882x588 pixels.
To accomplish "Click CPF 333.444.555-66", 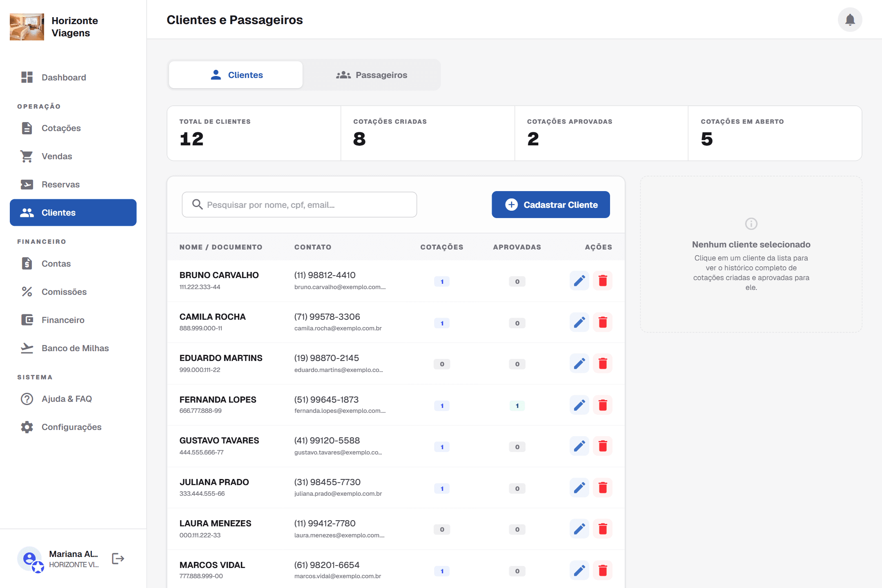I will 202,494.
